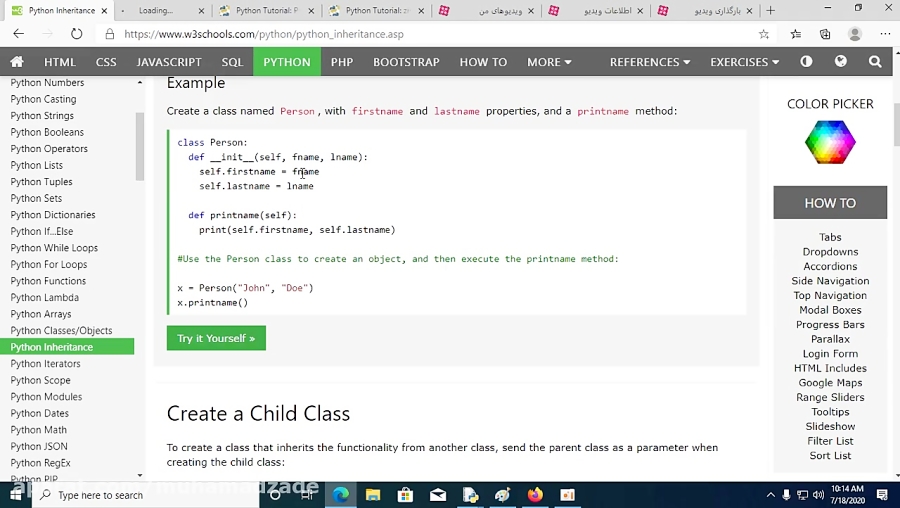Screen dimensions: 900x508
Task: Click the left sidebar scrollbar thumb
Action: click(139, 147)
